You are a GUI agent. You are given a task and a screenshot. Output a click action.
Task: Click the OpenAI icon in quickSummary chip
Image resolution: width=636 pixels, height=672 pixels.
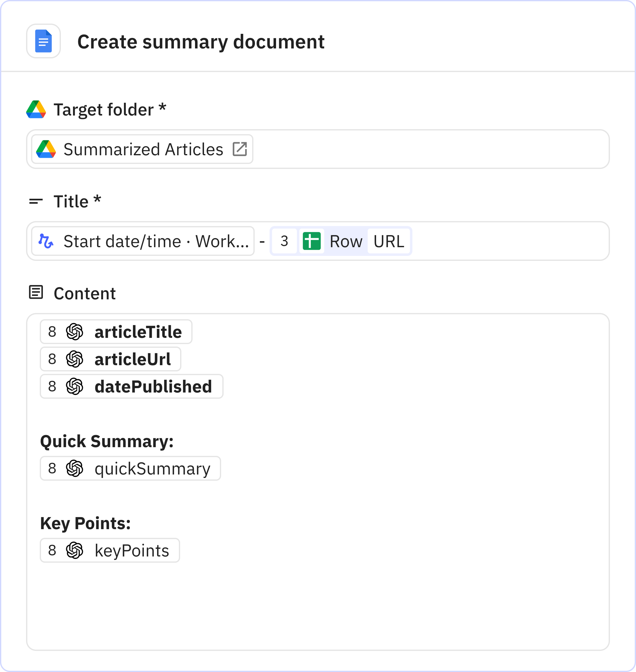pyautogui.click(x=75, y=469)
